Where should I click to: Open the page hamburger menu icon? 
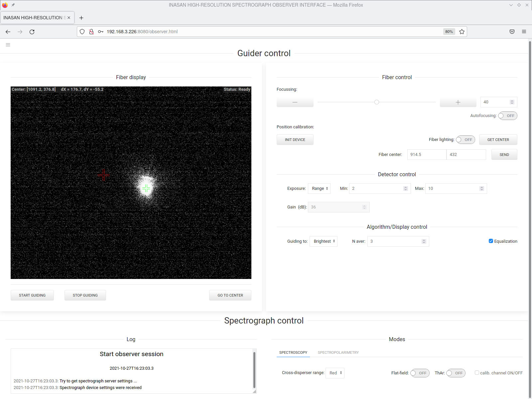point(8,45)
